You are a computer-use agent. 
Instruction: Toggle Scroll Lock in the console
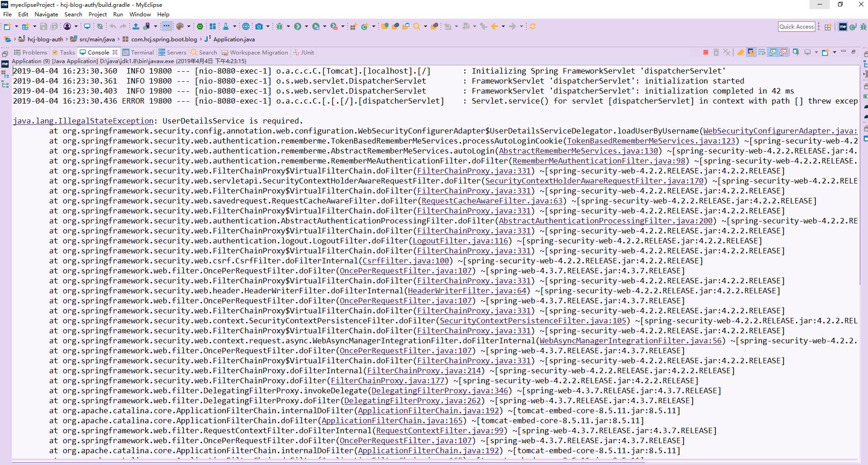tap(751, 52)
